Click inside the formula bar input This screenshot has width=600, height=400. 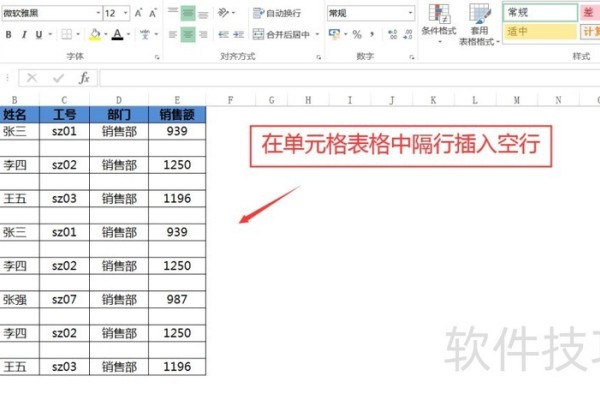350,78
